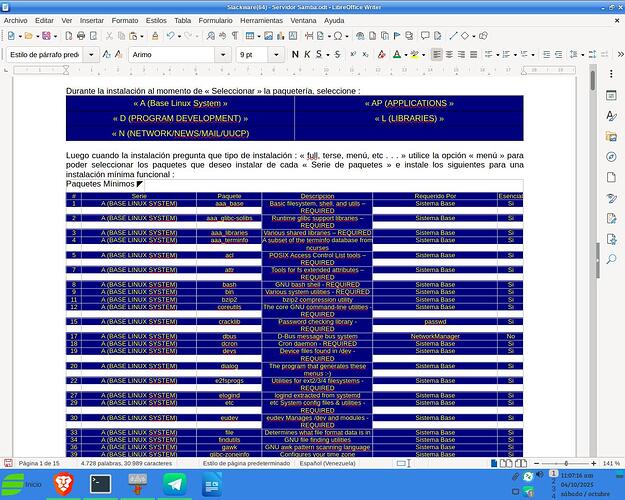625x500 pixels.
Task: Expand the paragraph style dropdown
Action: click(91, 54)
